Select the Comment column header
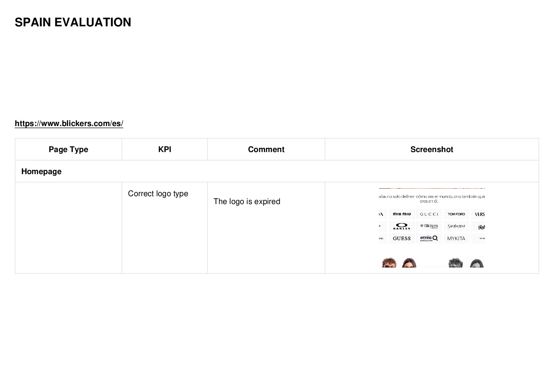Image resolution: width=554 pixels, height=392 pixels. (266, 149)
